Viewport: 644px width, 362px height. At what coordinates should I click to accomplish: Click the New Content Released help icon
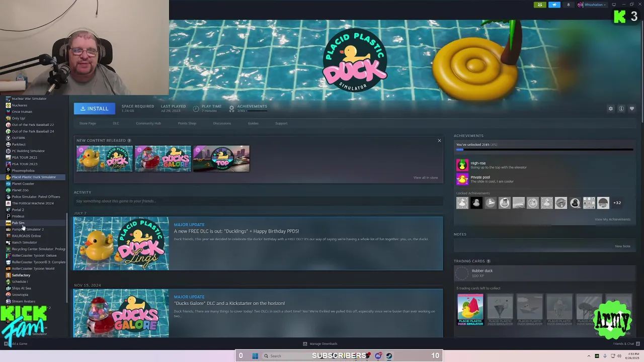(129, 141)
